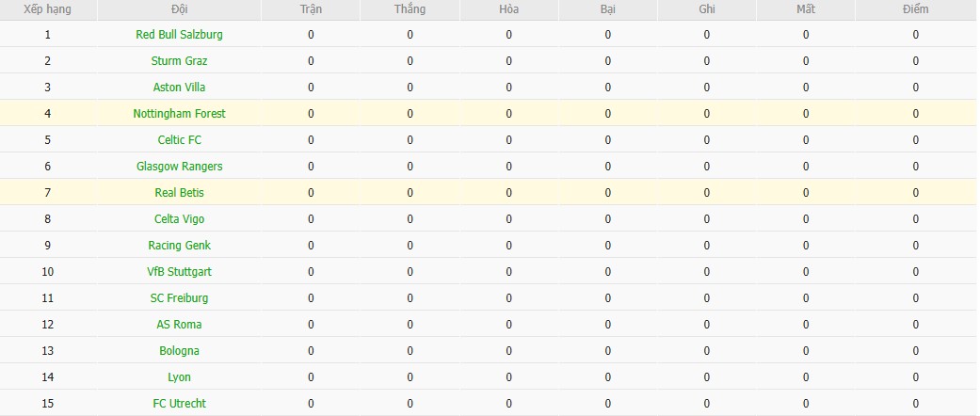The height and width of the screenshot is (416, 980).
Task: Select the Real Betis team link
Action: coord(179,193)
